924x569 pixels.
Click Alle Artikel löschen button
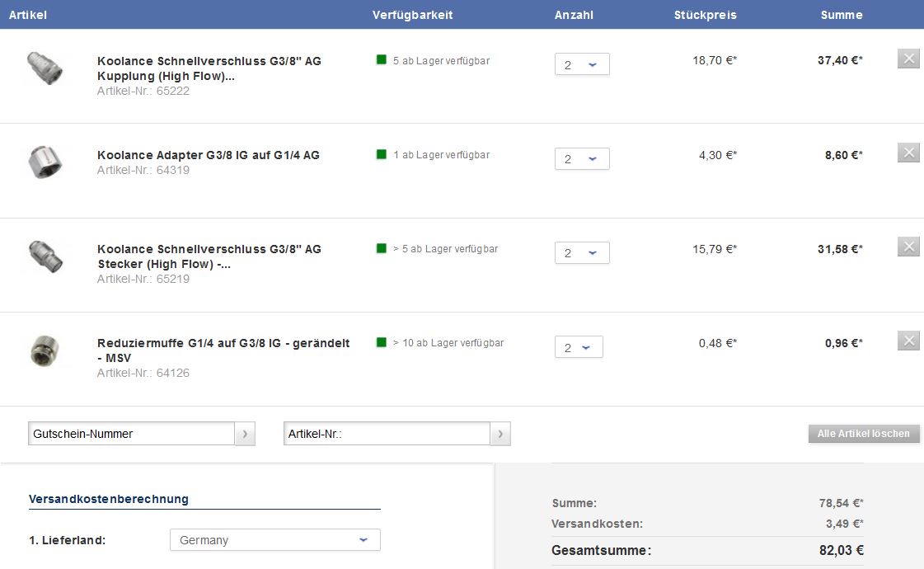click(x=864, y=434)
